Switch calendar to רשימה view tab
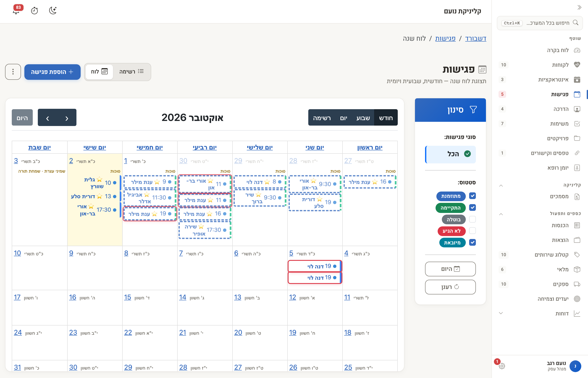 (322, 118)
